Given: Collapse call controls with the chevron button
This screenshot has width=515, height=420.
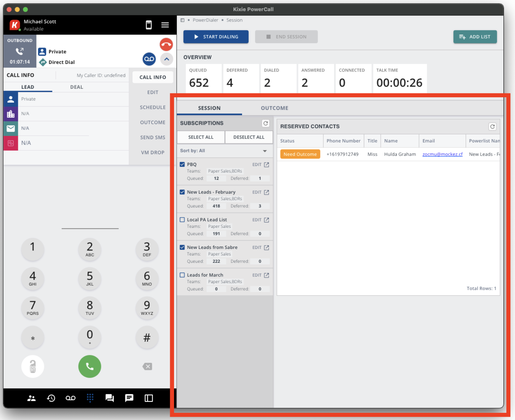Looking at the screenshot, I should click(167, 59).
